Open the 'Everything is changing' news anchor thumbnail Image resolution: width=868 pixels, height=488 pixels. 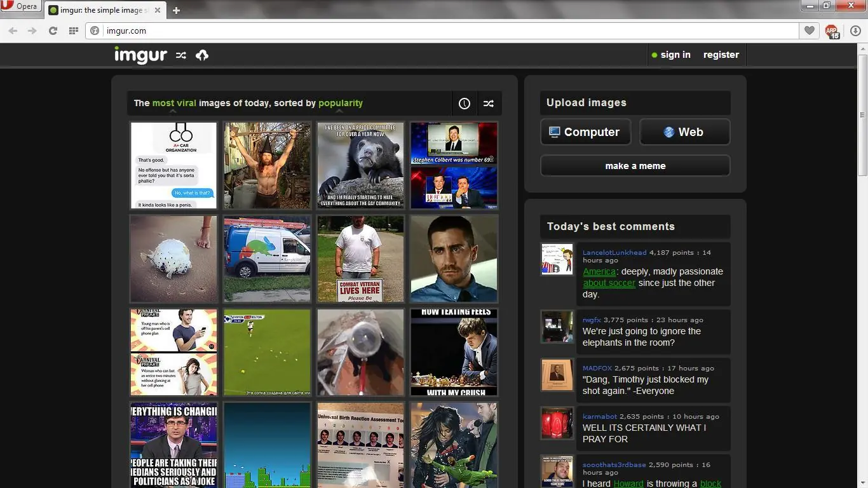(173, 445)
